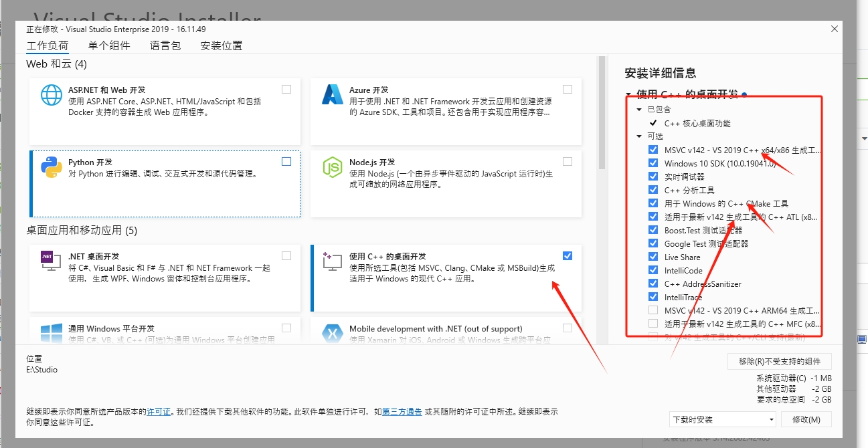The image size is (868, 448).
Task: Click the Mobile development with .NET Xamarin icon
Action: click(332, 333)
